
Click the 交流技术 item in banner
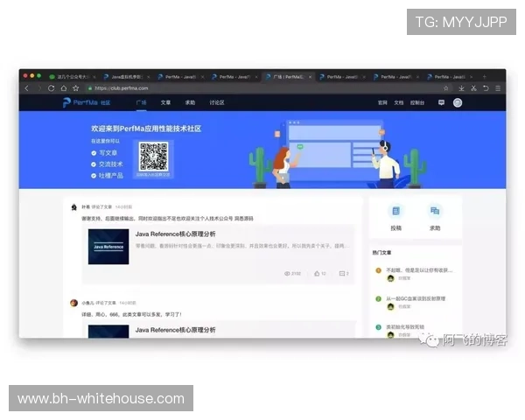tap(111, 164)
